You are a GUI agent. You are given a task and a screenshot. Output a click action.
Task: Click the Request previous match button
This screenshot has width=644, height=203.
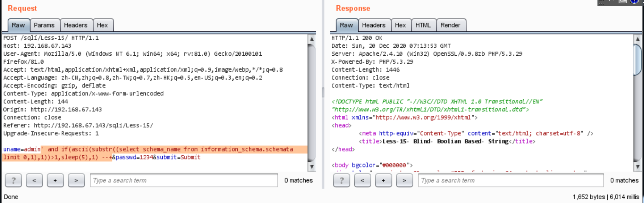pyautogui.click(x=34, y=180)
